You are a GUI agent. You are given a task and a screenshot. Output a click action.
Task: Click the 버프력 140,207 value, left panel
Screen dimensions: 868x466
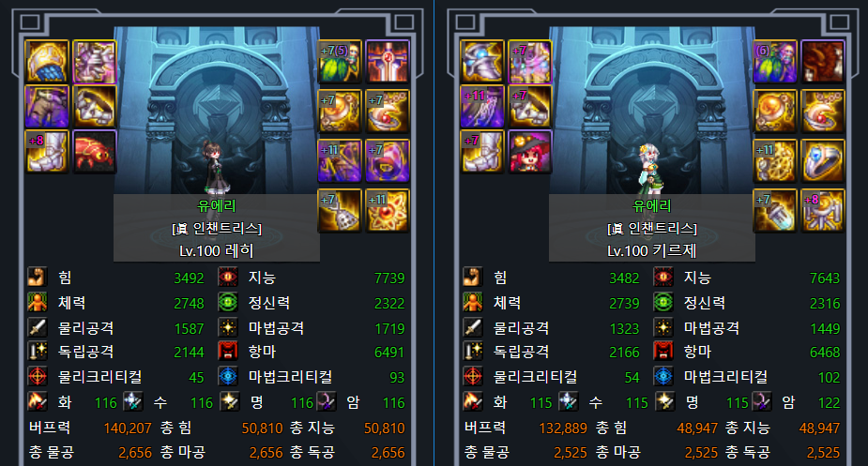coord(128,428)
